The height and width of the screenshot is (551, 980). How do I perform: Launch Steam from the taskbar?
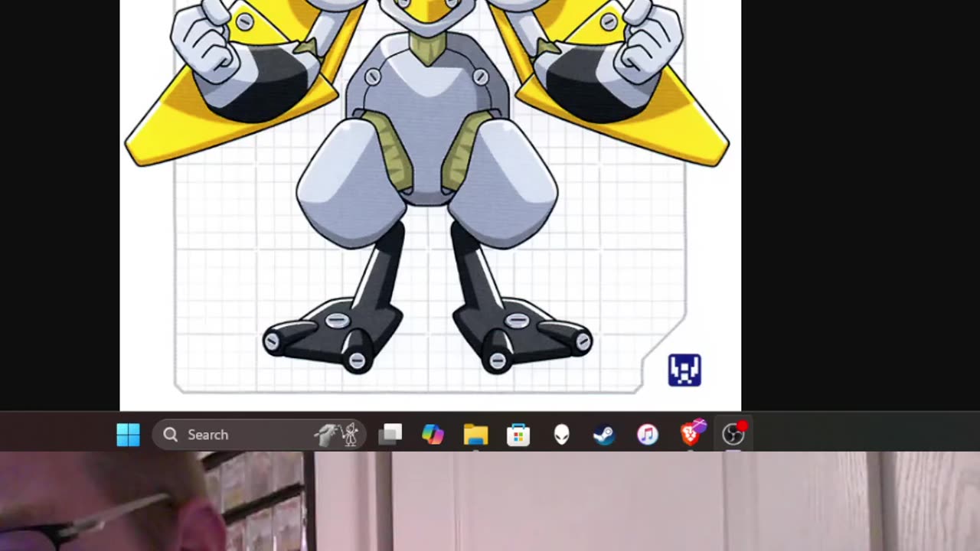[x=604, y=435]
